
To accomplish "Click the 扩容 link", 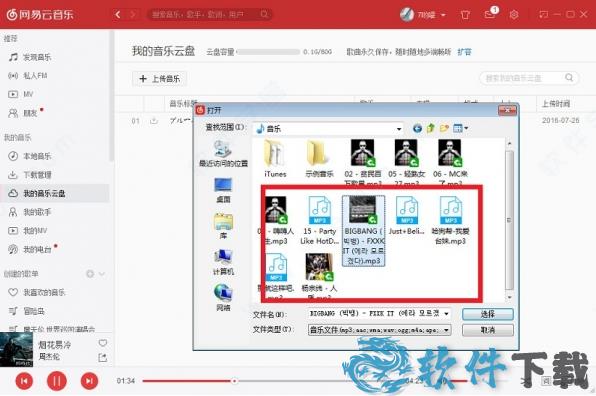I will pos(464,52).
